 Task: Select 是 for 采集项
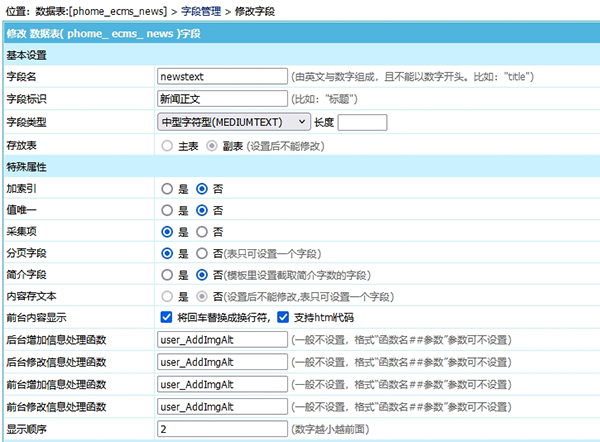(x=167, y=232)
